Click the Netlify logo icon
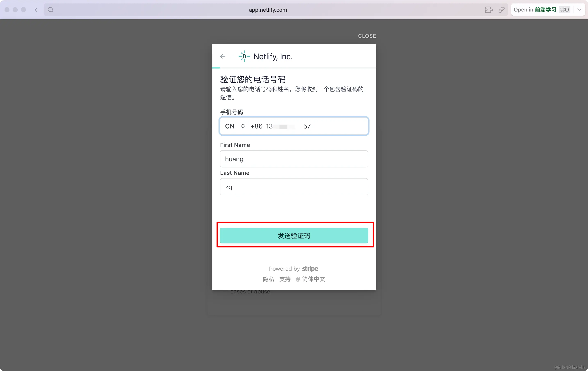The width and height of the screenshot is (588, 371). pyautogui.click(x=244, y=56)
